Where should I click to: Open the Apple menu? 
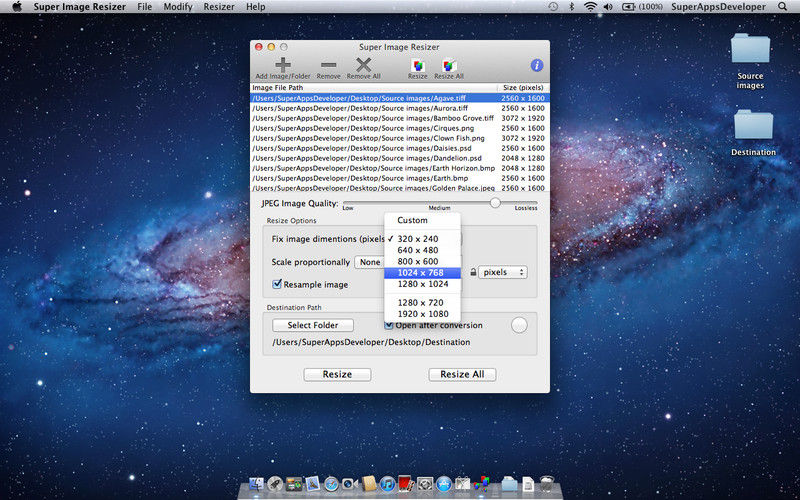[x=17, y=7]
